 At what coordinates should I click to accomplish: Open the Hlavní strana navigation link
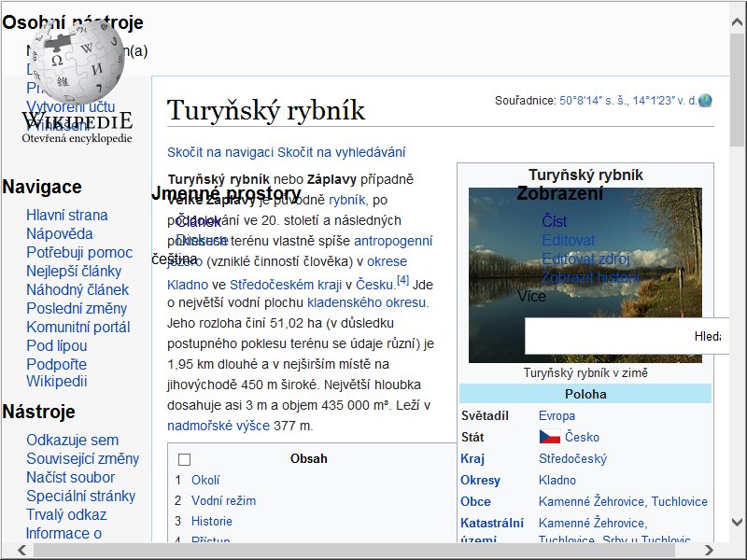(x=66, y=216)
